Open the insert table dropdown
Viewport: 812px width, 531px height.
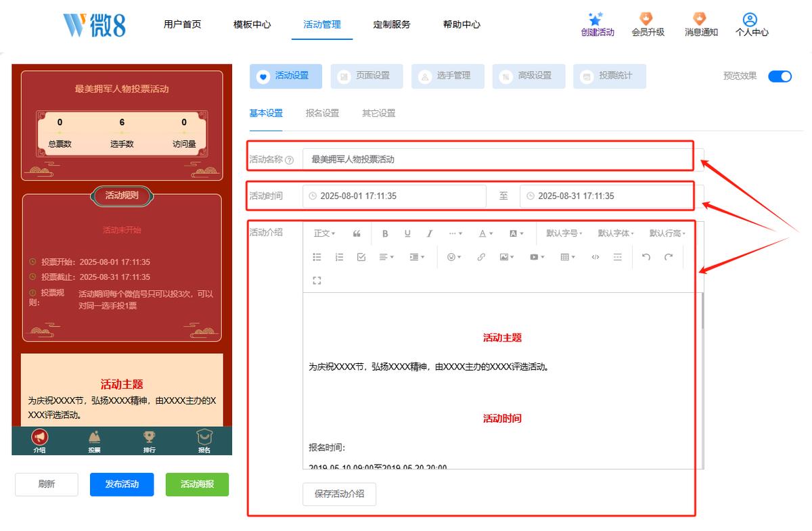pos(568,257)
